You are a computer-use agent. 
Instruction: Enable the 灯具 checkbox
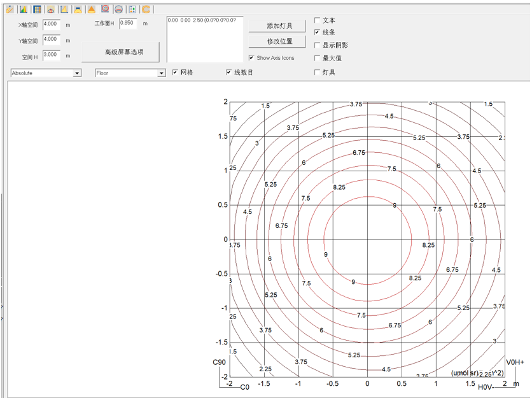(x=318, y=73)
